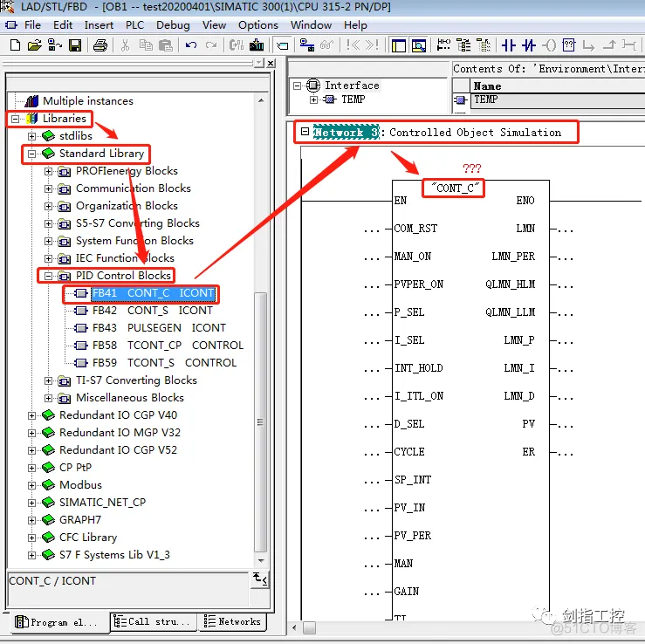
Task: Click the block help icon beside description
Action: 260,579
